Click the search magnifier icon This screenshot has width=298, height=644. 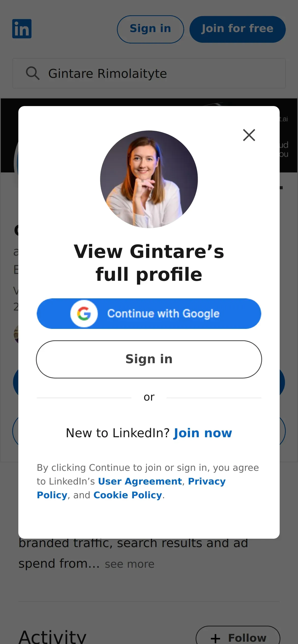(33, 73)
